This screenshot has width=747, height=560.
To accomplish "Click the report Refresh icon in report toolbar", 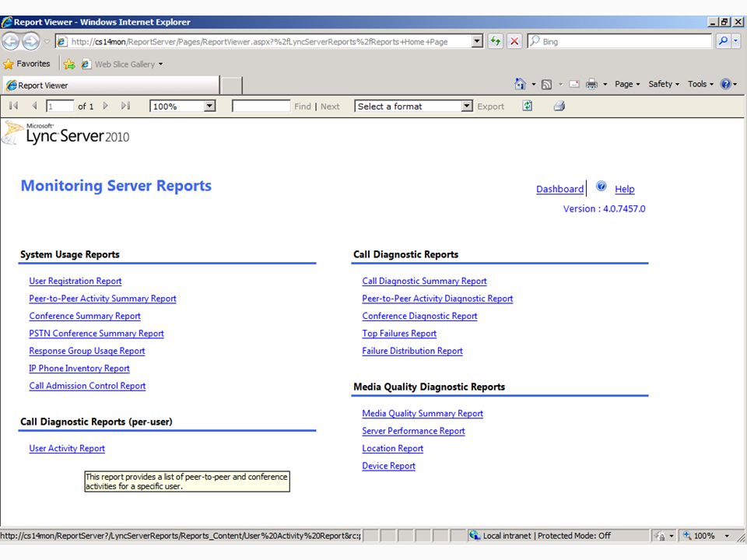I will click(x=528, y=106).
